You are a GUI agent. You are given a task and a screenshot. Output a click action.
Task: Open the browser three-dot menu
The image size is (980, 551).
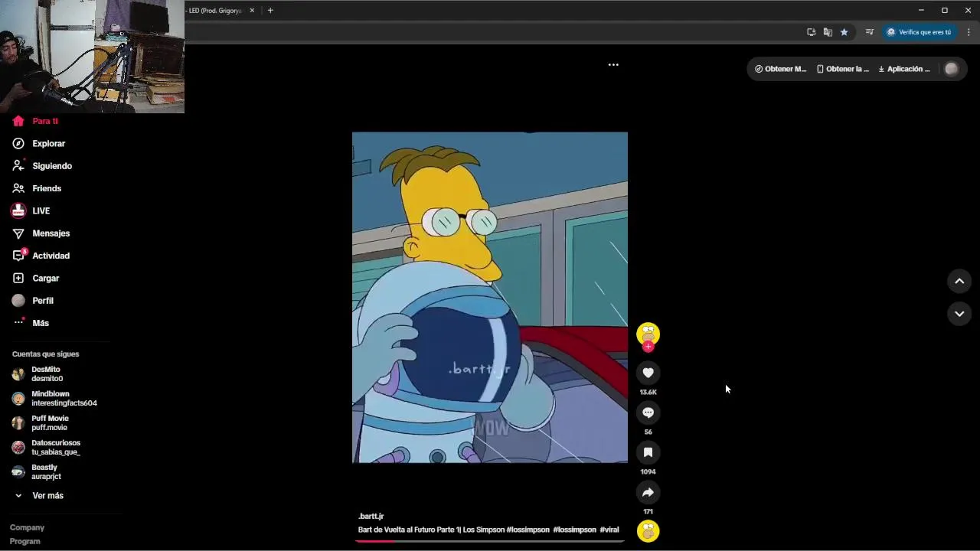pyautogui.click(x=969, y=32)
